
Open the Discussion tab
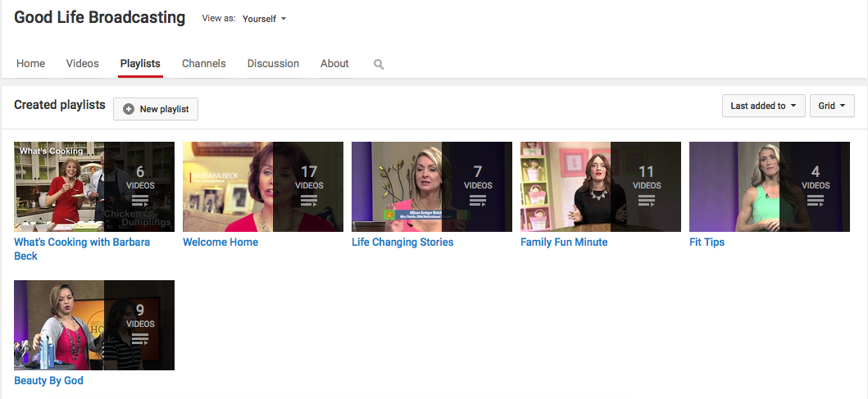tap(273, 63)
